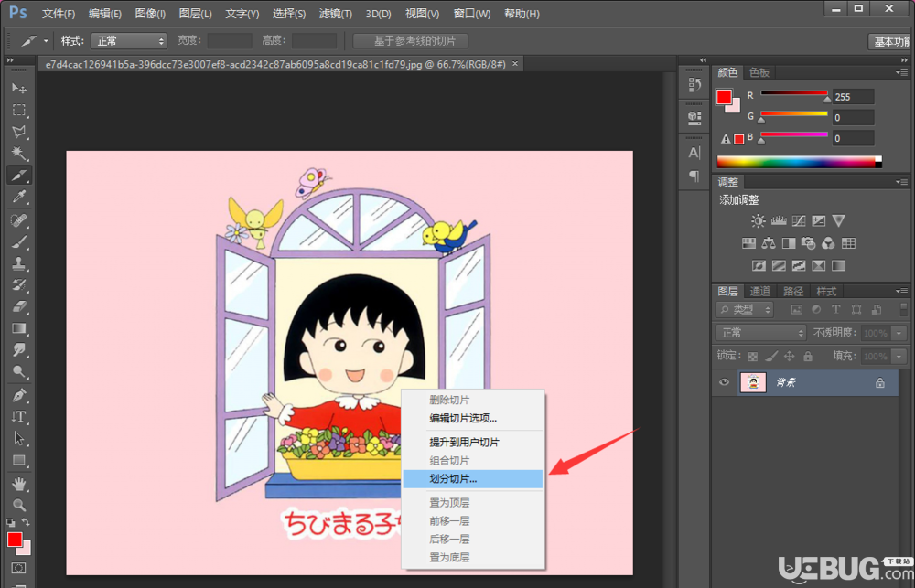
Task: Toggle lock all padlock next to 锁定
Action: click(808, 356)
